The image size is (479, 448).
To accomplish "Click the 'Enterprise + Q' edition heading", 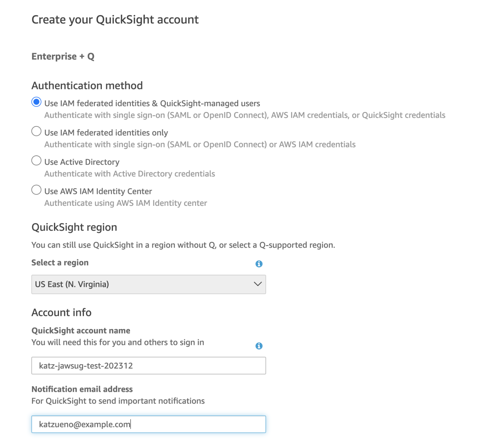I will tap(63, 56).
